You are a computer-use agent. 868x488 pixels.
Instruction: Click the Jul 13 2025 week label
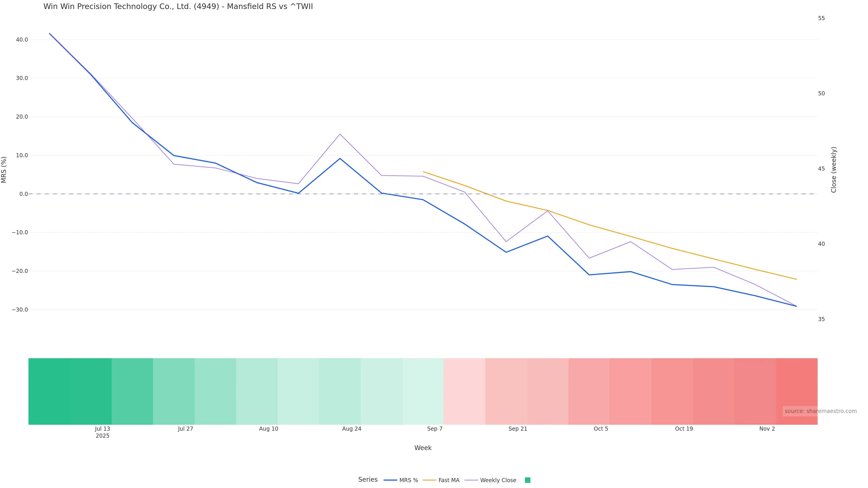point(102,432)
